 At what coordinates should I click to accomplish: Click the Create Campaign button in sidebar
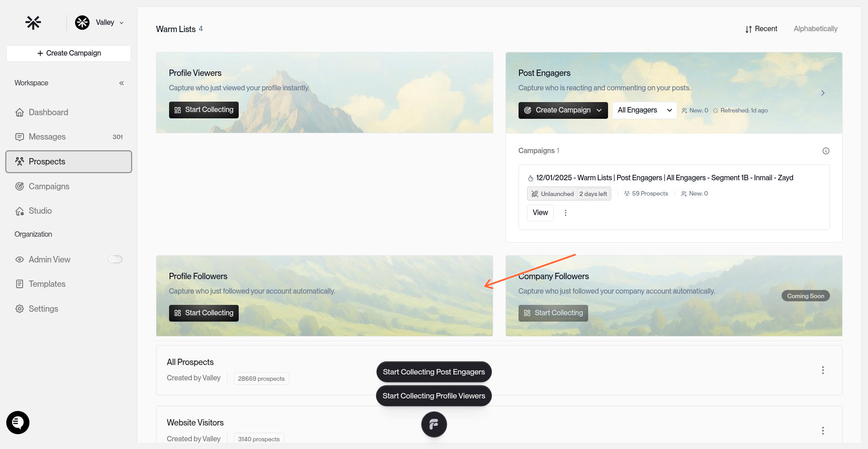click(x=69, y=53)
